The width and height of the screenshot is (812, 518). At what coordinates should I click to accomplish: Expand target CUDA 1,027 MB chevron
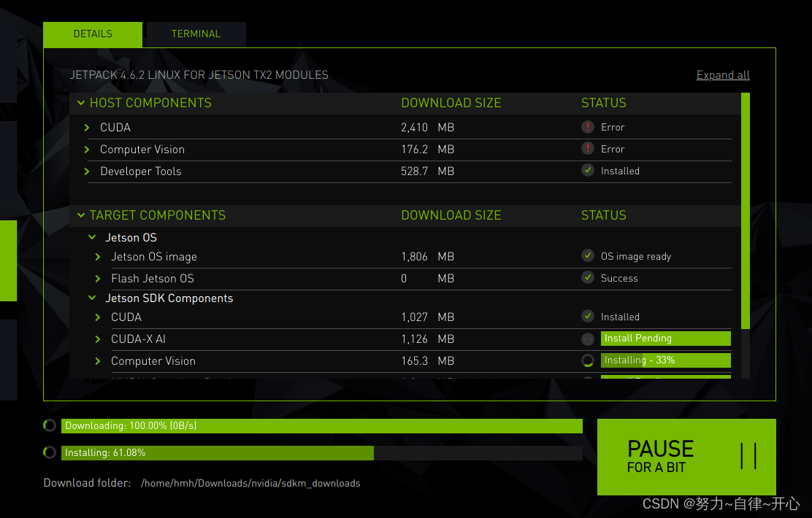pyautogui.click(x=98, y=317)
